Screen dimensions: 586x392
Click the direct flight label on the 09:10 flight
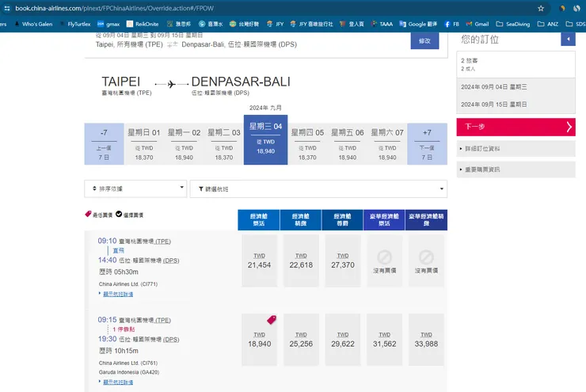[119, 250]
